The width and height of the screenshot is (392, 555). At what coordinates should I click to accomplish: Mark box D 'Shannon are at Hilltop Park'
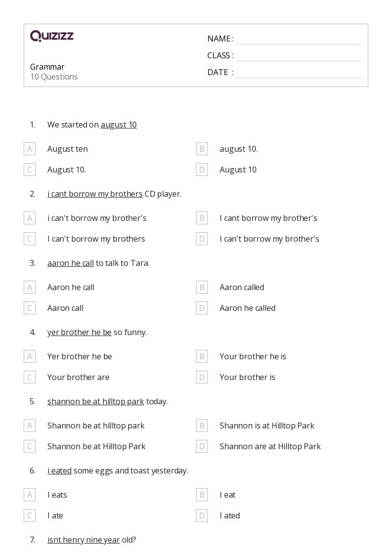point(202,446)
